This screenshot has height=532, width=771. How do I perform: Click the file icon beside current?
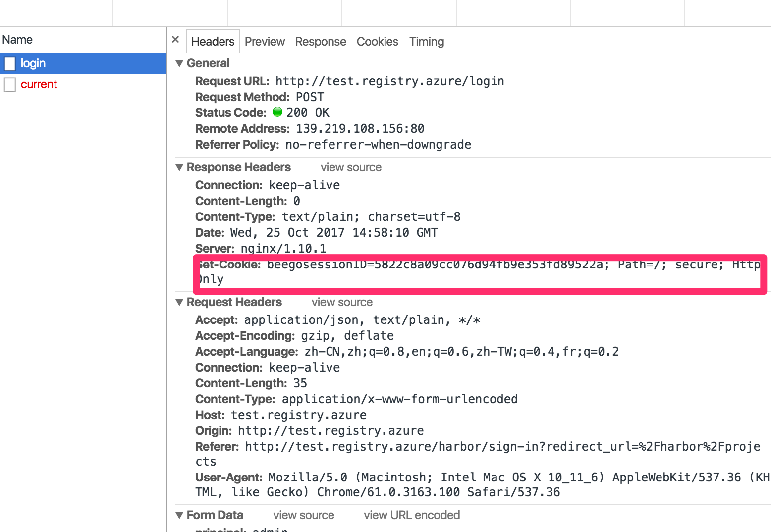tap(10, 85)
